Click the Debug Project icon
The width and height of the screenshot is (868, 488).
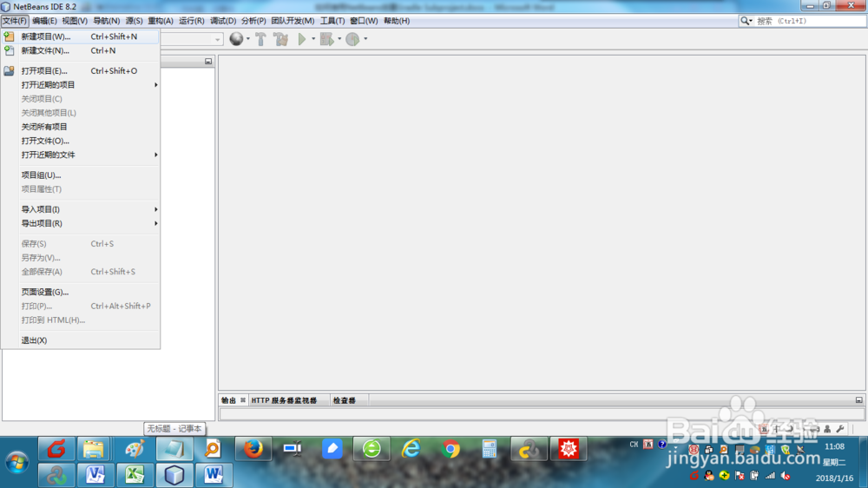326,39
